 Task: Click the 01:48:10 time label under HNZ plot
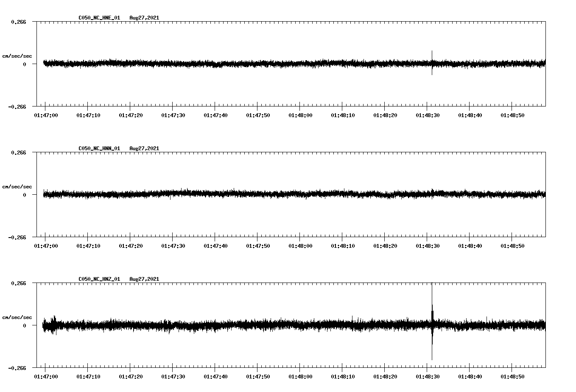click(343, 376)
